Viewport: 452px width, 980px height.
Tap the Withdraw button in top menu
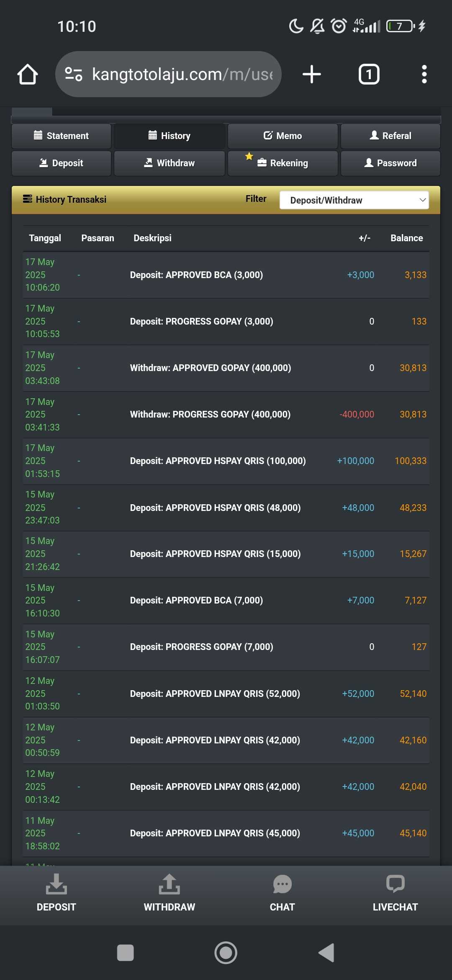169,163
